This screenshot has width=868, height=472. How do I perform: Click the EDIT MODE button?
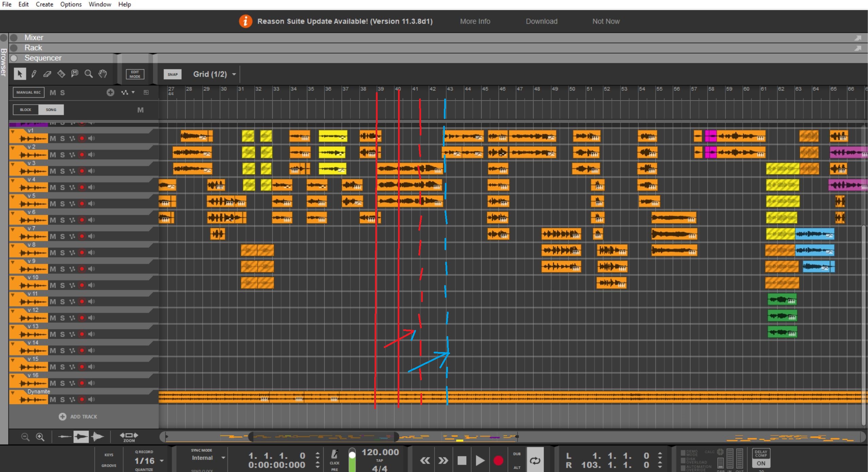(x=135, y=74)
